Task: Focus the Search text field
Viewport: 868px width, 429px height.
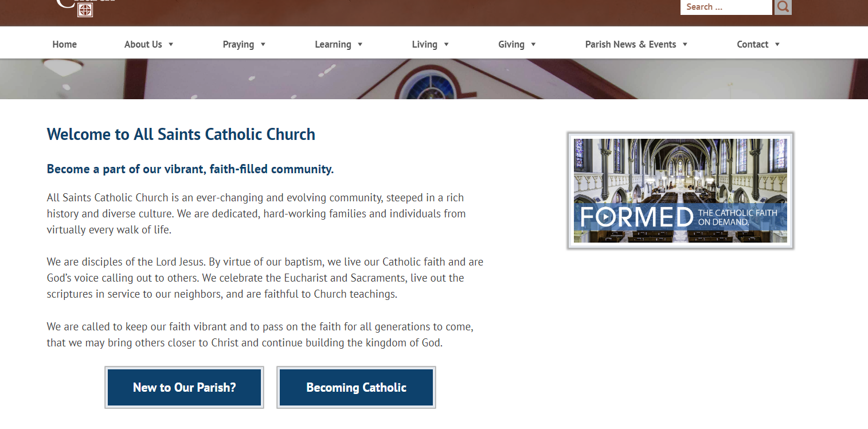Action: [725, 7]
